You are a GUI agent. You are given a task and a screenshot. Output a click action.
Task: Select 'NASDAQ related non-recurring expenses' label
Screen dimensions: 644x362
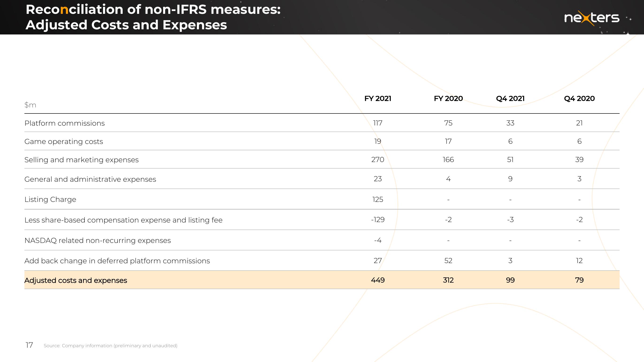(97, 240)
